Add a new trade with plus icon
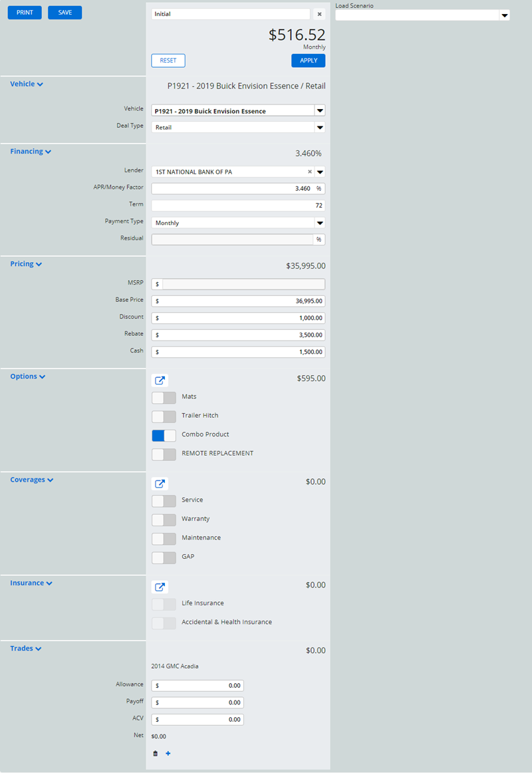 coord(168,753)
